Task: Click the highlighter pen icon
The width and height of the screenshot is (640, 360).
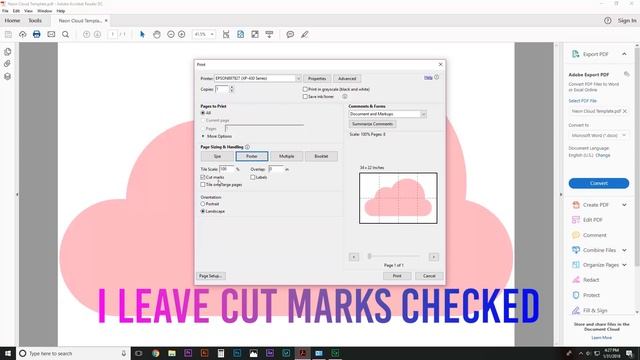Action: tap(304, 35)
